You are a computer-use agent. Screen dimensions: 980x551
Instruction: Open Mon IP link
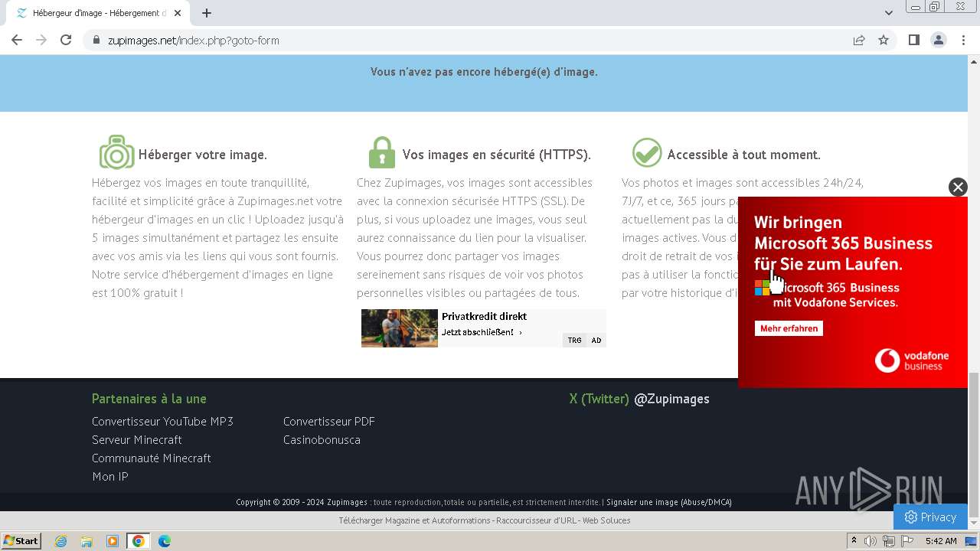coord(110,477)
